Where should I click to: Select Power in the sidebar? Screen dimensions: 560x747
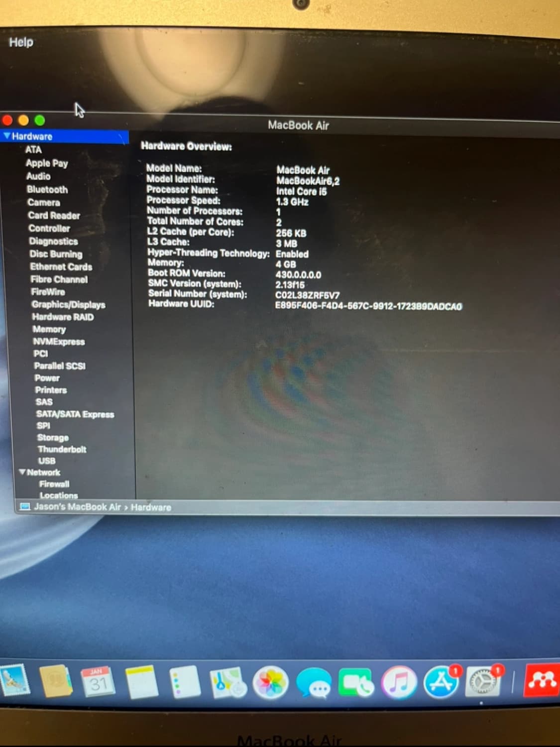(47, 377)
